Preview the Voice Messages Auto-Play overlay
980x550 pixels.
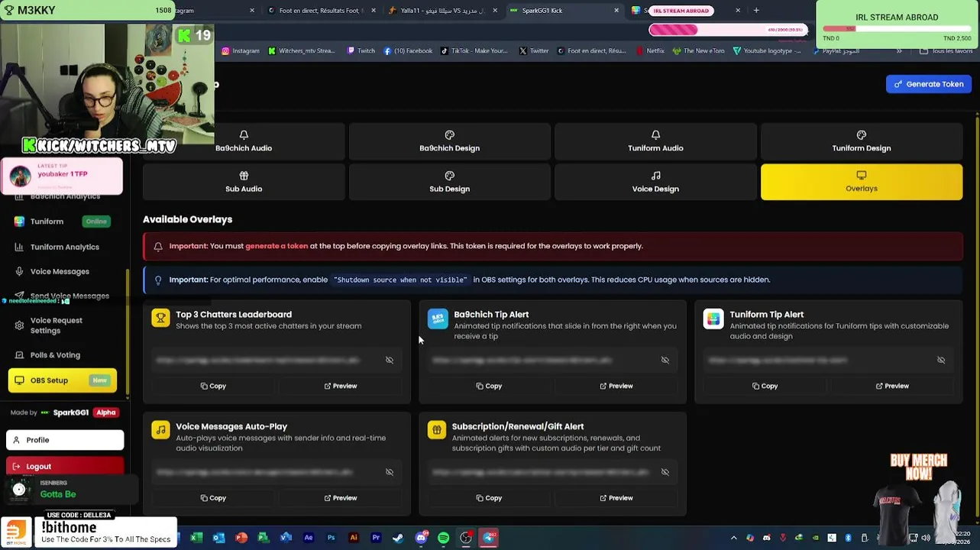coord(341,498)
